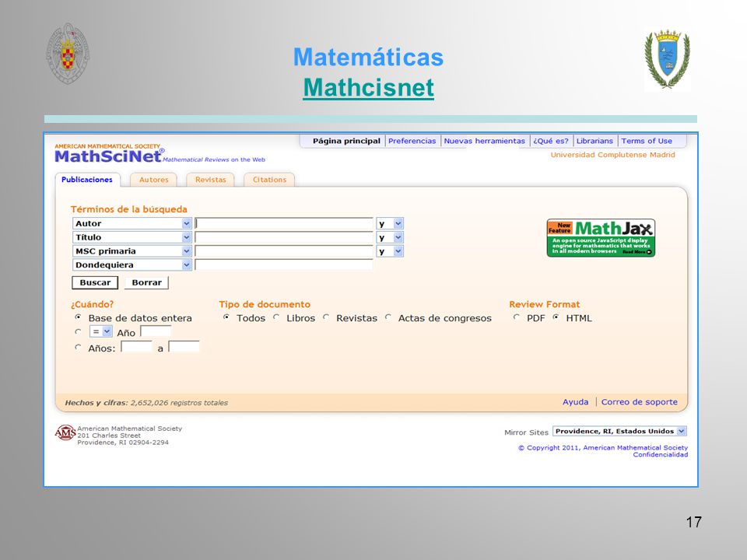Screen dimensions: 747x560
Task: Focus the Años end year box after 'a'
Action: [184, 347]
